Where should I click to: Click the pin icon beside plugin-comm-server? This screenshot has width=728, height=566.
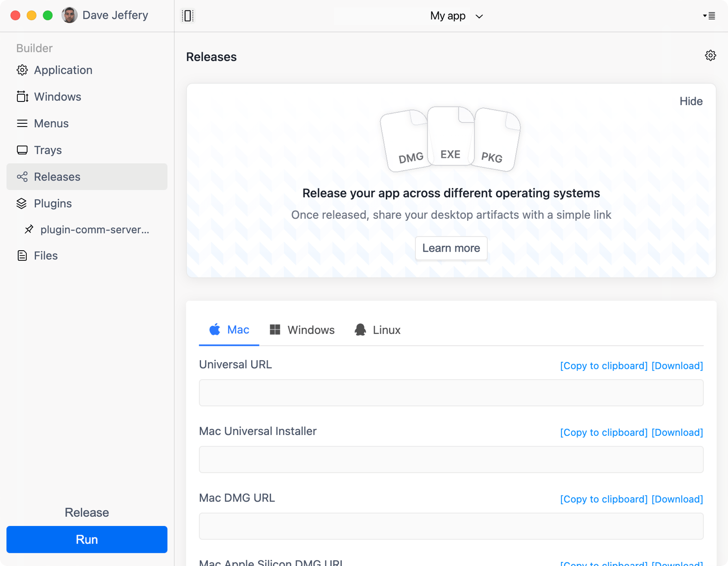[28, 230]
